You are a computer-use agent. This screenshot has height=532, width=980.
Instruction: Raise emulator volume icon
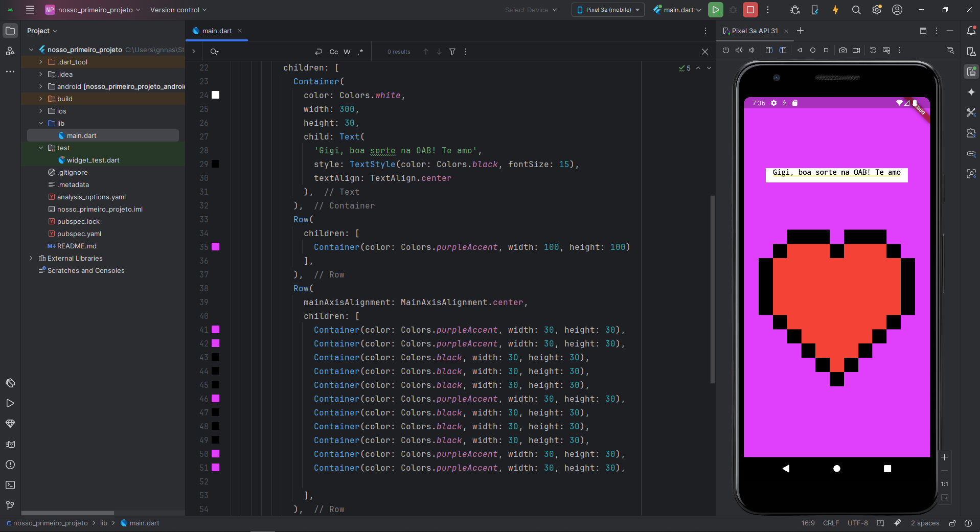(x=739, y=50)
